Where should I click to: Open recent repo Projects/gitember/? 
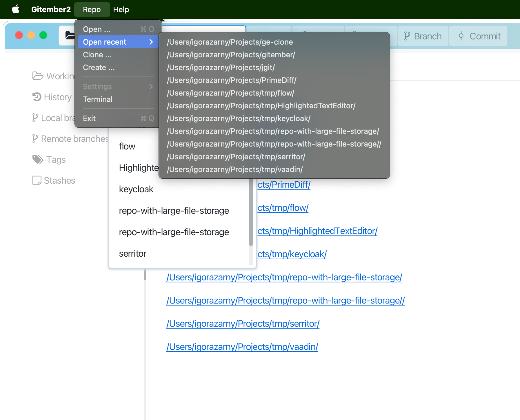tap(274, 55)
